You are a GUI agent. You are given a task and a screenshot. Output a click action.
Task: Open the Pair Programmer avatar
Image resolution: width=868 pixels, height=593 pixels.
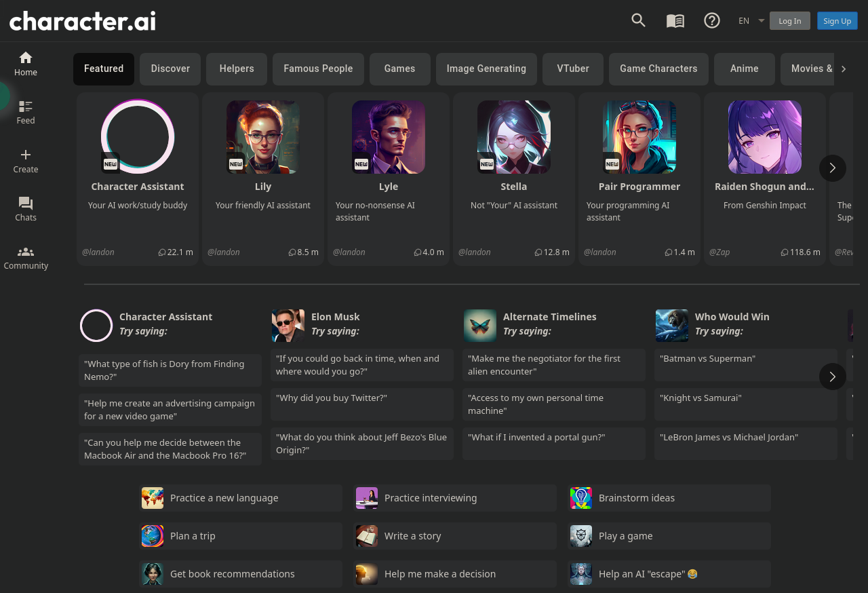(639, 137)
